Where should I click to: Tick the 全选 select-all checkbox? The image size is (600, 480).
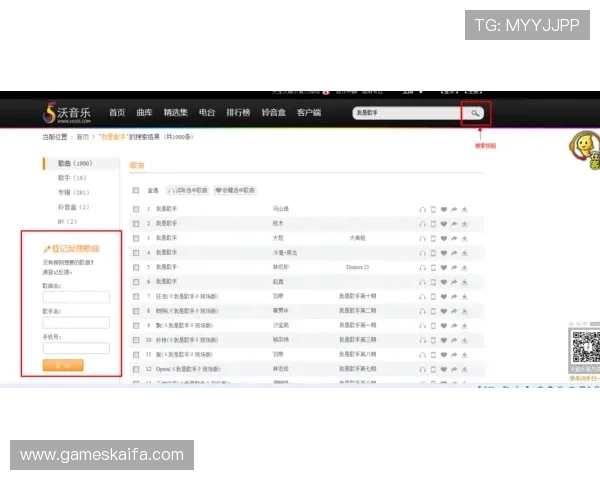135,190
